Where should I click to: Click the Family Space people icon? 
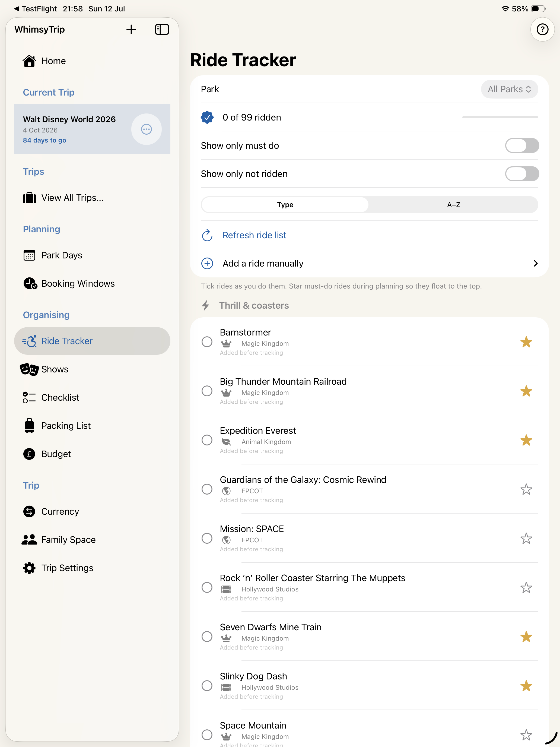point(29,540)
